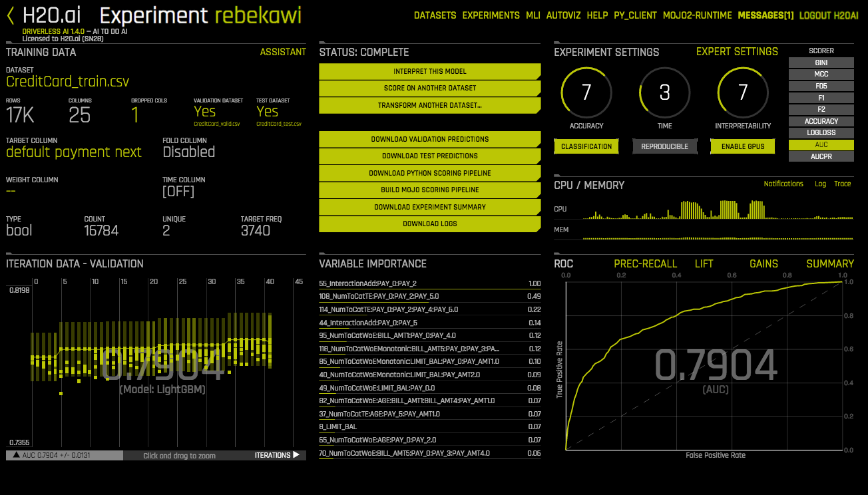This screenshot has height=495, width=868.
Task: Click DOWNLOAD VALIDATION PREDICTIONS
Action: (430, 139)
